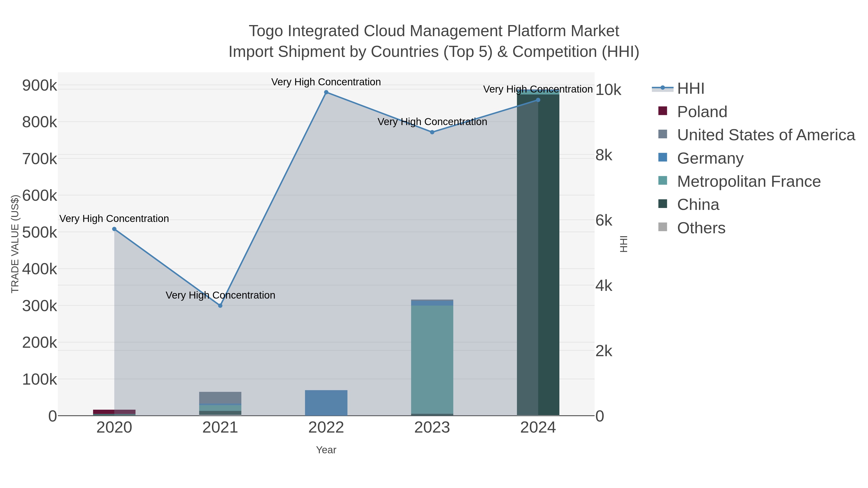Click the 2020 Very High Concentration label
This screenshot has width=868, height=488.
(x=114, y=219)
